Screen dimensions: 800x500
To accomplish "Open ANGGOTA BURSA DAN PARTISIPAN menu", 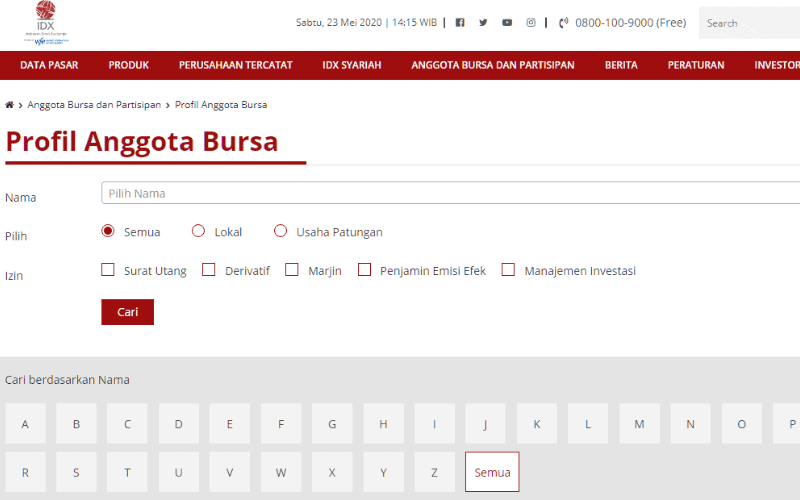I will (x=493, y=65).
